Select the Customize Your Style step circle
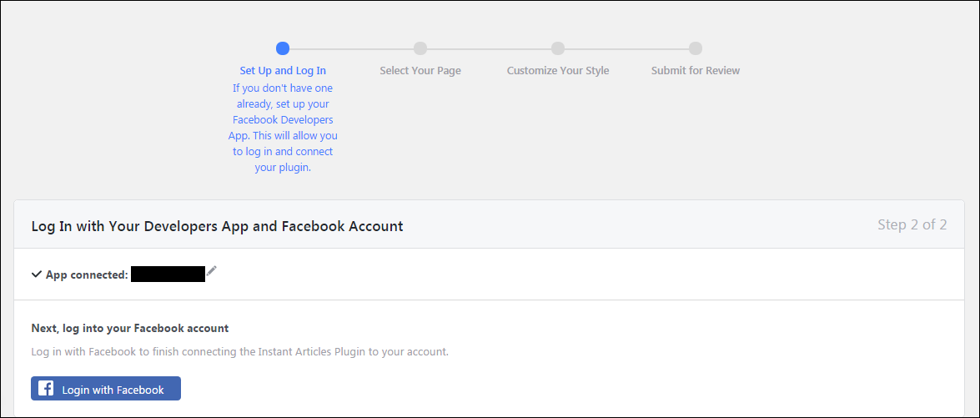Screen dimensions: 980x418 point(558,48)
